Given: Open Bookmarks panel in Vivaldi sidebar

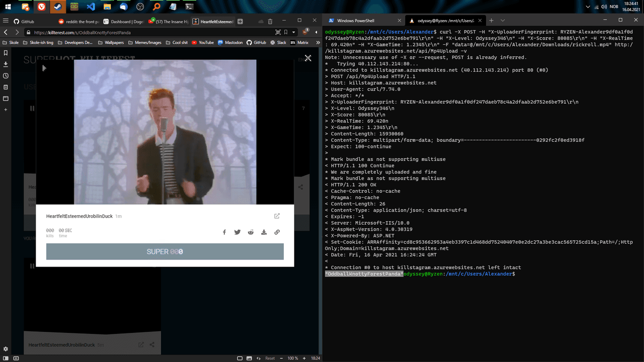Looking at the screenshot, I should tap(6, 53).
